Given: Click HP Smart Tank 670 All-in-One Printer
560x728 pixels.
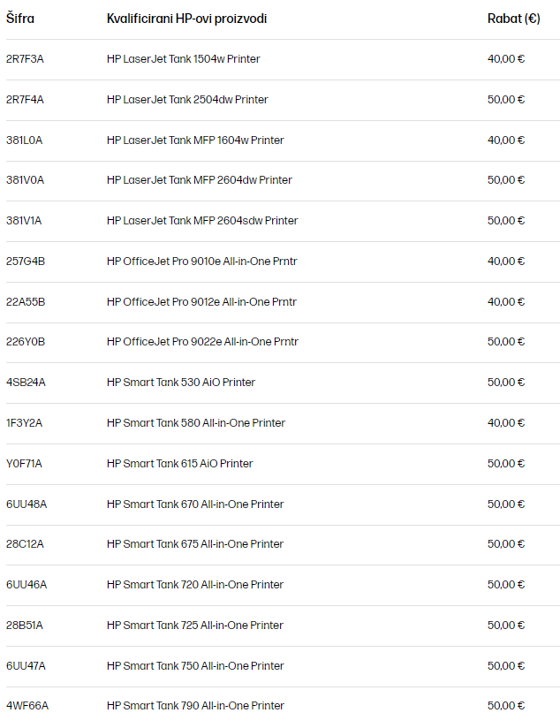Looking at the screenshot, I should point(195,504).
